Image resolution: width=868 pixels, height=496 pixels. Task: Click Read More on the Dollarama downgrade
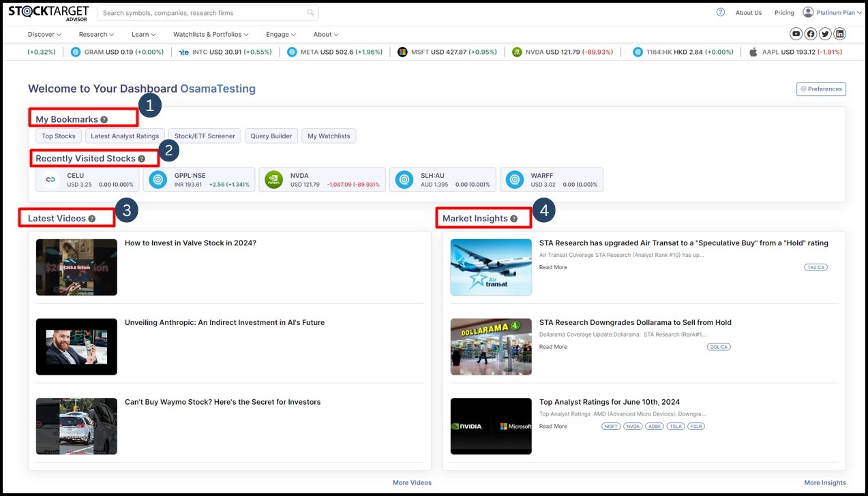(552, 346)
